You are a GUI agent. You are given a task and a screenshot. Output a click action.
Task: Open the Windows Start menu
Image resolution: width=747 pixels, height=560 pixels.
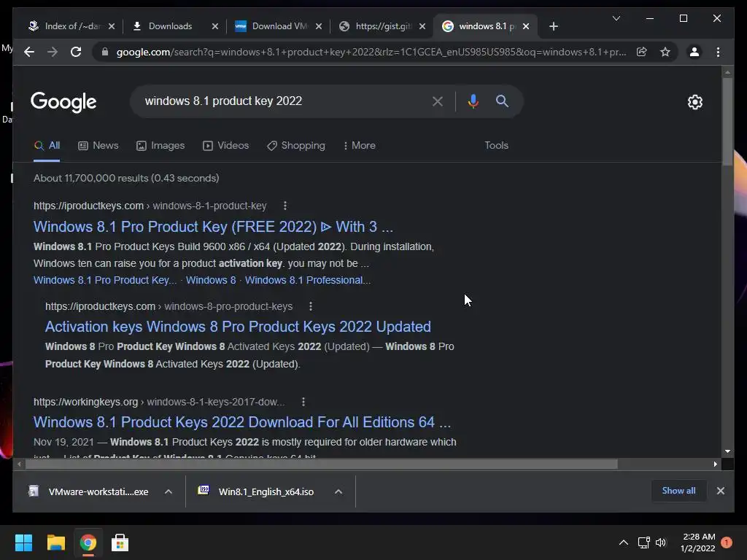[x=23, y=542]
